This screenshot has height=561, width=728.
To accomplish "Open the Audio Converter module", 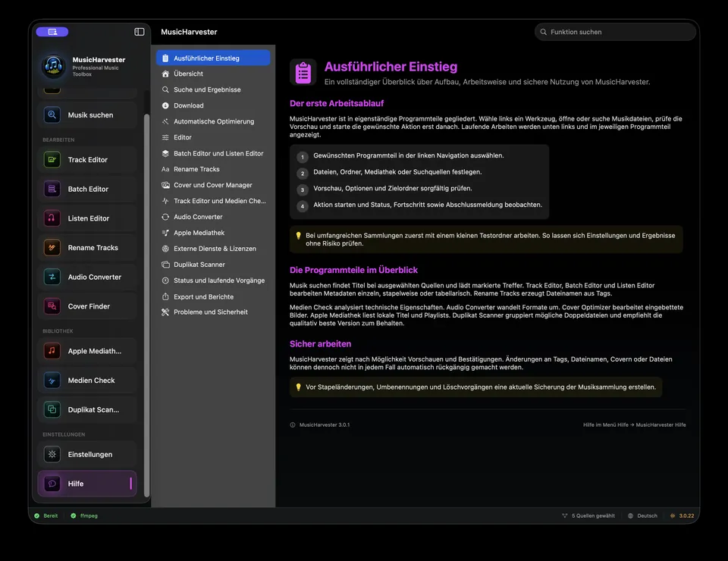I will [x=87, y=277].
